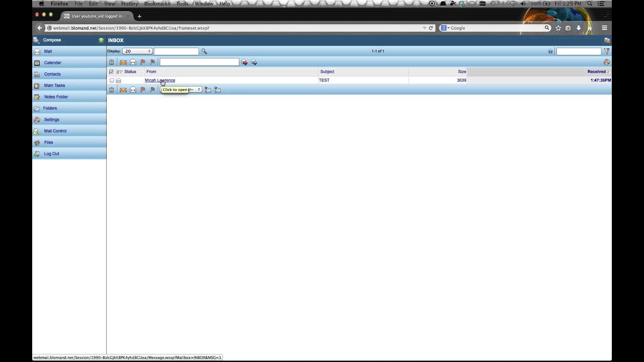The width and height of the screenshot is (644, 362).
Task: Click the magnifier search icon beside Display field
Action: click(204, 51)
